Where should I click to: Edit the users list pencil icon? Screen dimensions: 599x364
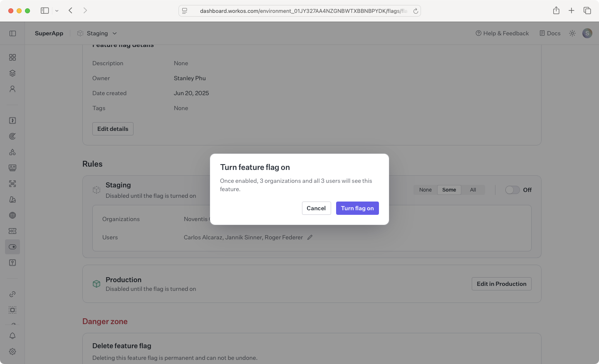click(x=310, y=237)
